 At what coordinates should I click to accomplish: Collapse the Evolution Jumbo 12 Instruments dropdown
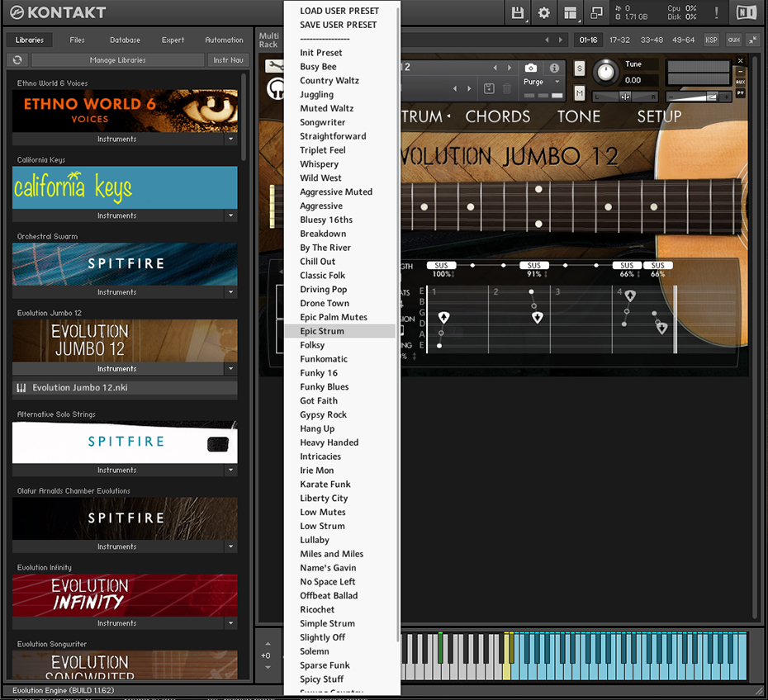tap(230, 369)
